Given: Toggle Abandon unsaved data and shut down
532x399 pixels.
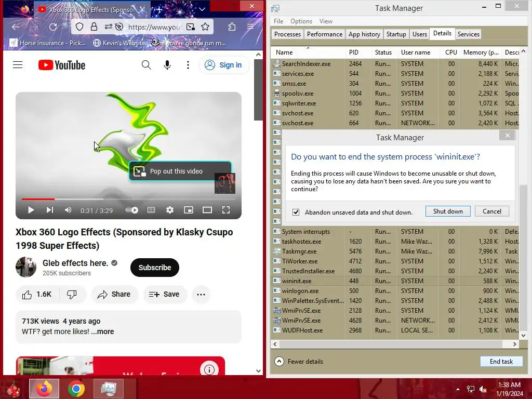Looking at the screenshot, I should coord(296,212).
